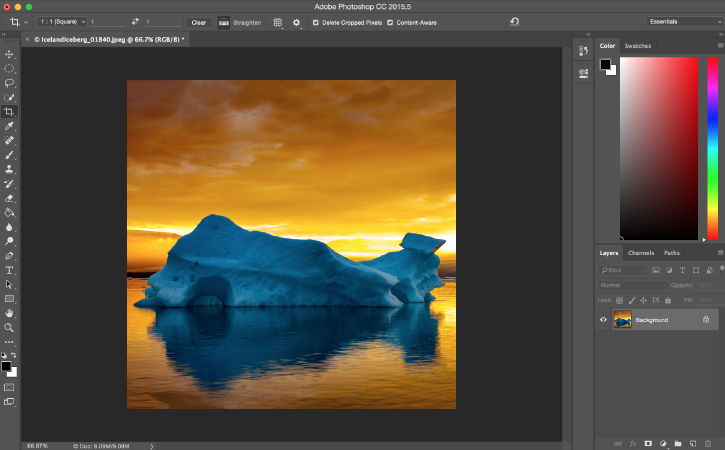Select the Type tool
The width and height of the screenshot is (725, 450).
pos(10,270)
